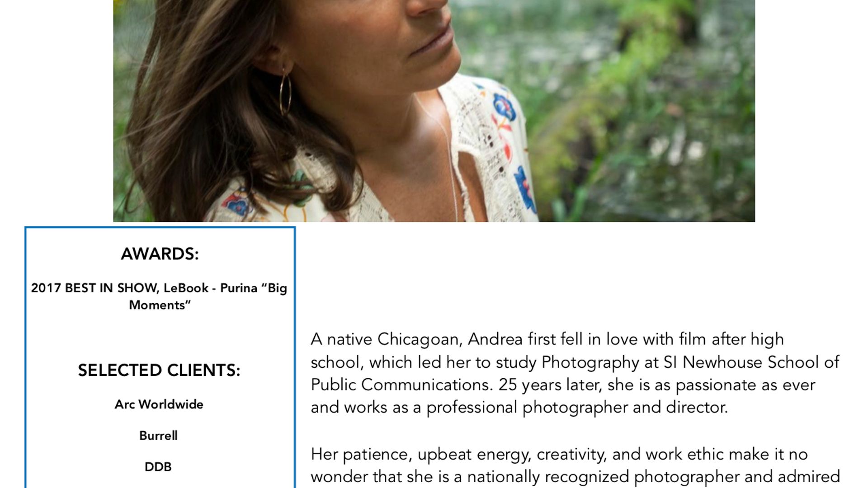Screen dimensions: 868x488
Task: Click the blue flower on the blouse
Action: [504, 106]
